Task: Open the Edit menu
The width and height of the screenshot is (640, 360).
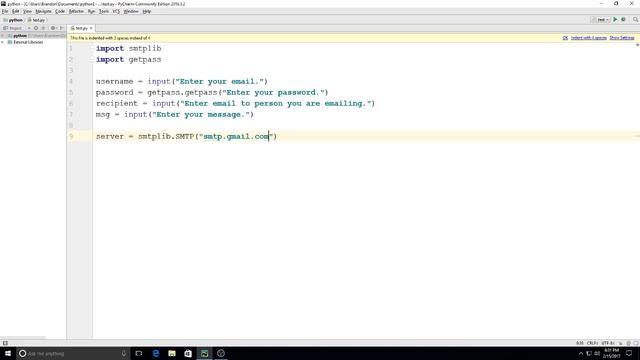Action: click(16, 11)
